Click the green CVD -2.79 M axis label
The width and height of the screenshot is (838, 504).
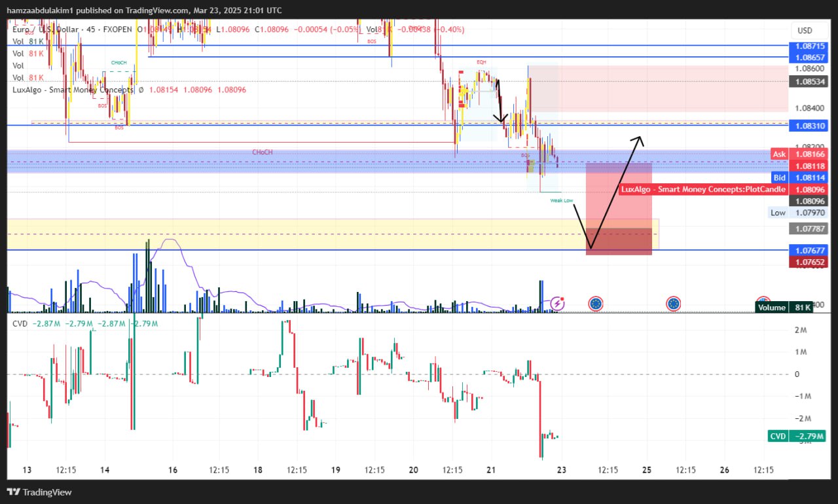click(797, 436)
